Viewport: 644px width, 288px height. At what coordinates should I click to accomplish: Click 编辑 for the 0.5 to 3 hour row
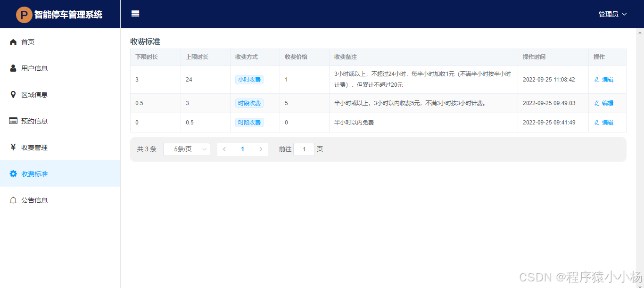(604, 103)
